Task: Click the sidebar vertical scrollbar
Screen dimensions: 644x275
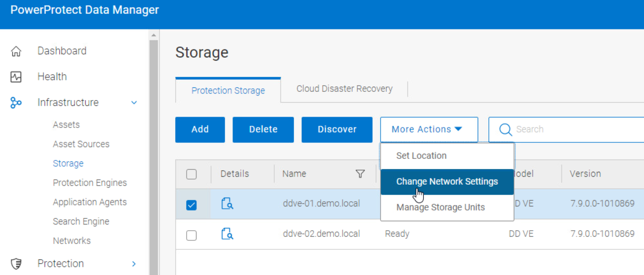Action: [153, 155]
